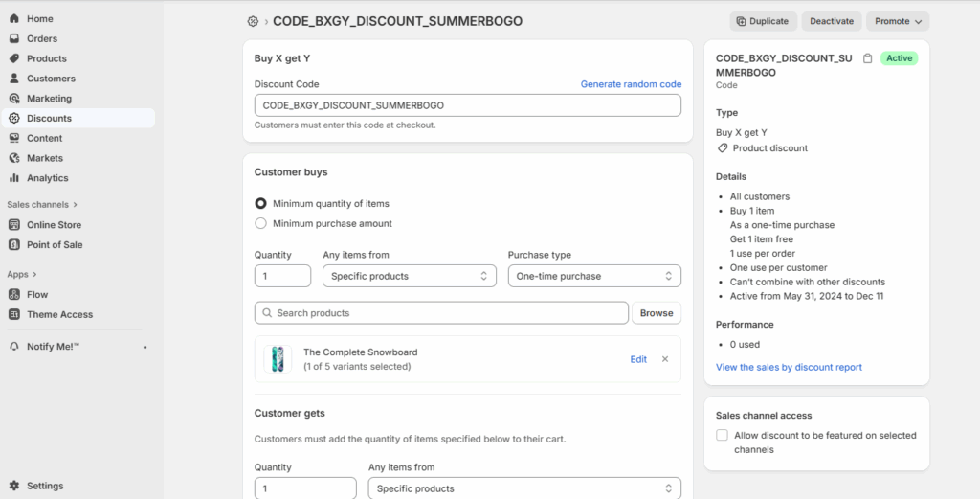980x499 pixels.
Task: Click the Settings gear icon
Action: pyautogui.click(x=14, y=486)
